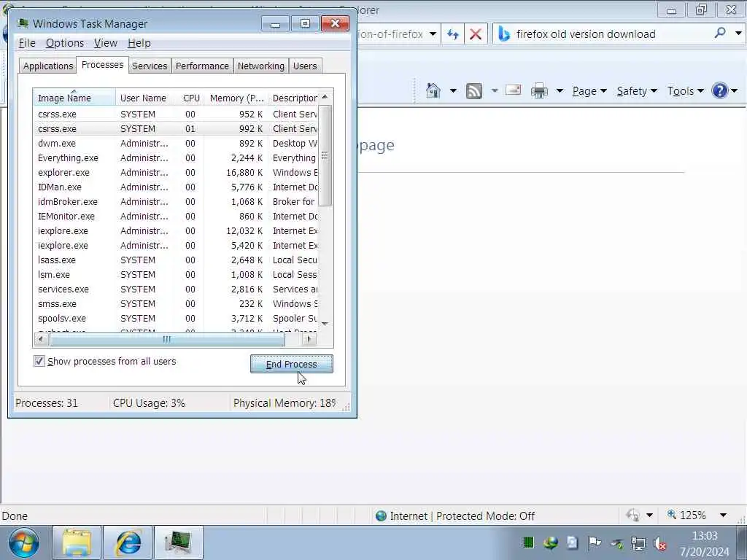Select the lsass.exe process row

176,260
